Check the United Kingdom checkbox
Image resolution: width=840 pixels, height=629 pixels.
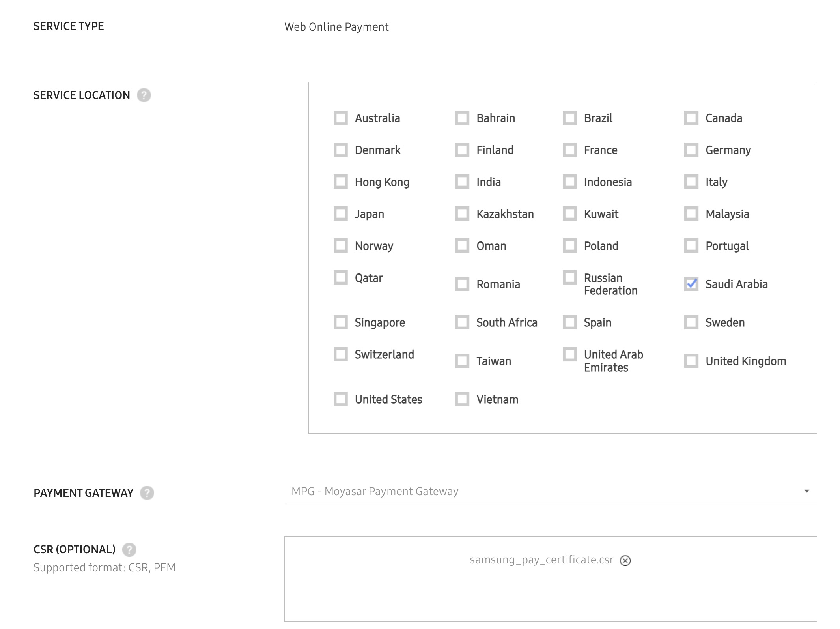pos(691,361)
